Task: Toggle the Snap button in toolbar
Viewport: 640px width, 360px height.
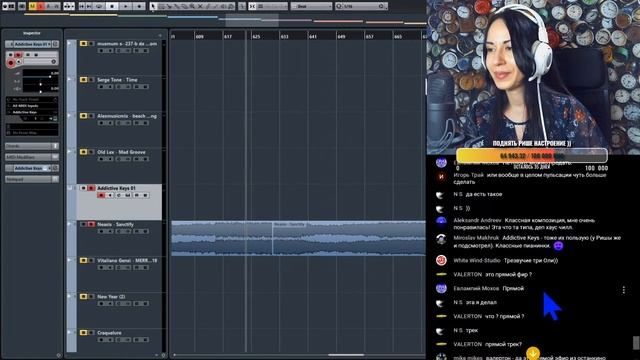Action: 253,7
